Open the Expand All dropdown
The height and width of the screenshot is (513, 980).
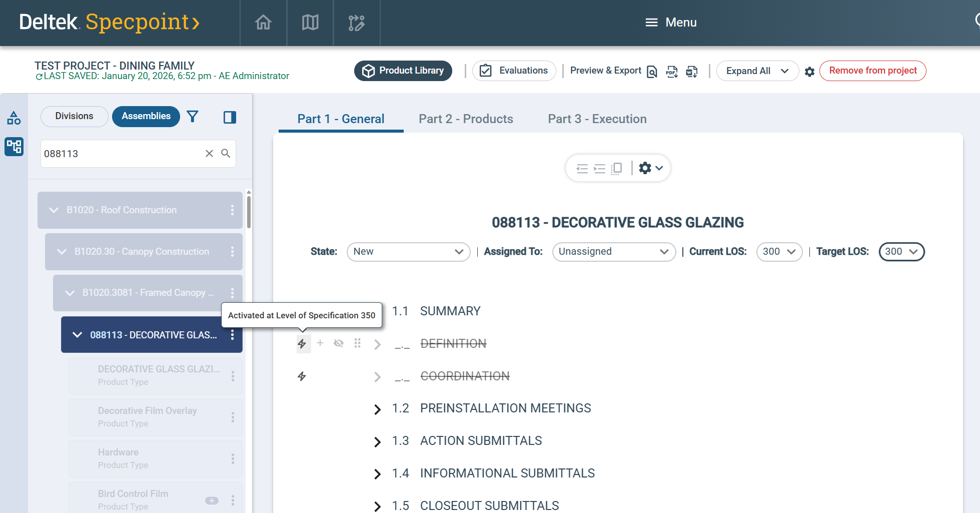click(757, 71)
